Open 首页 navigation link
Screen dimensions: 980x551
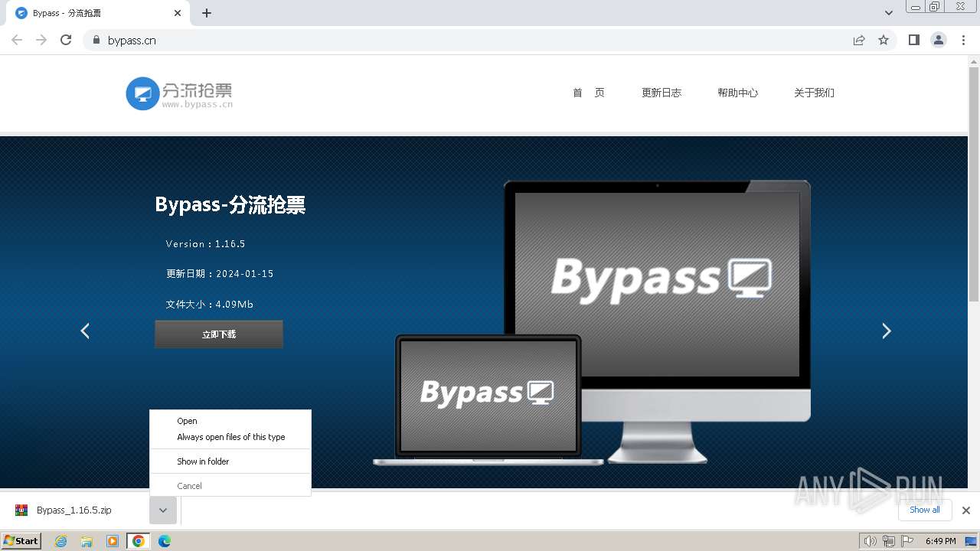pyautogui.click(x=589, y=93)
